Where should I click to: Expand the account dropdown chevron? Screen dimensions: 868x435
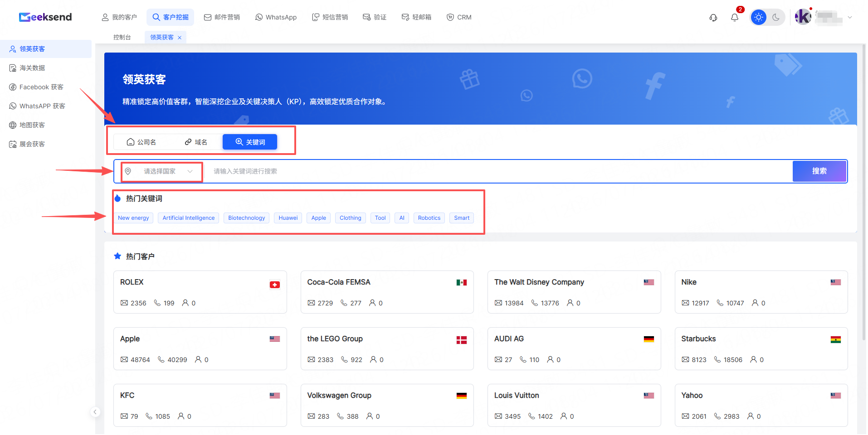click(850, 17)
